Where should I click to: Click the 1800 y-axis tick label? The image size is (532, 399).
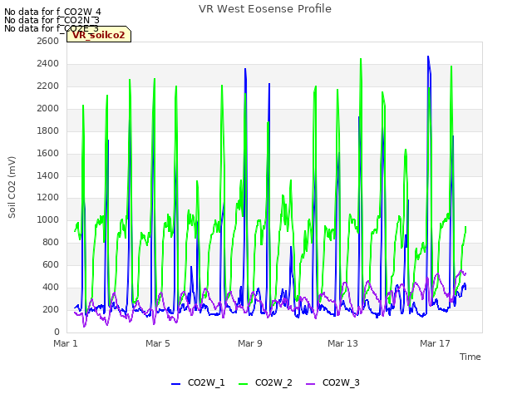pos(48,131)
